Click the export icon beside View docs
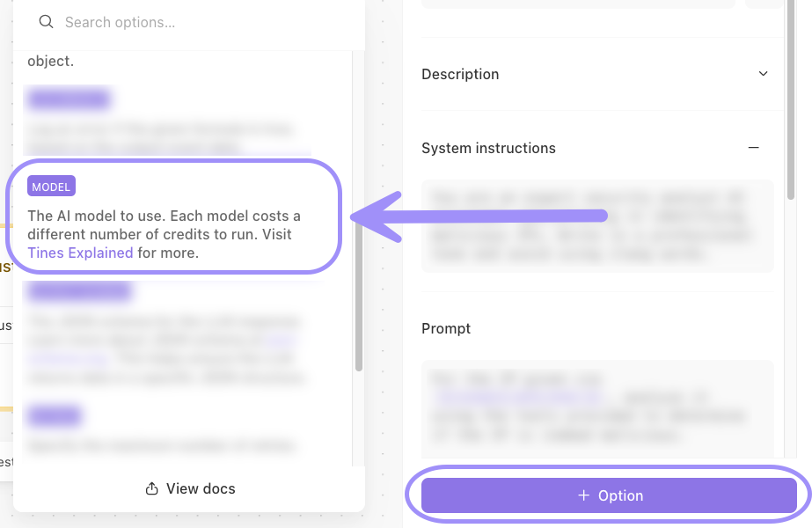 pyautogui.click(x=151, y=488)
